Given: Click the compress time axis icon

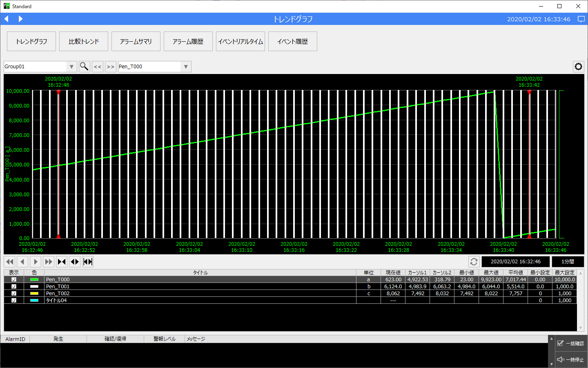Looking at the screenshot, I should (x=62, y=262).
